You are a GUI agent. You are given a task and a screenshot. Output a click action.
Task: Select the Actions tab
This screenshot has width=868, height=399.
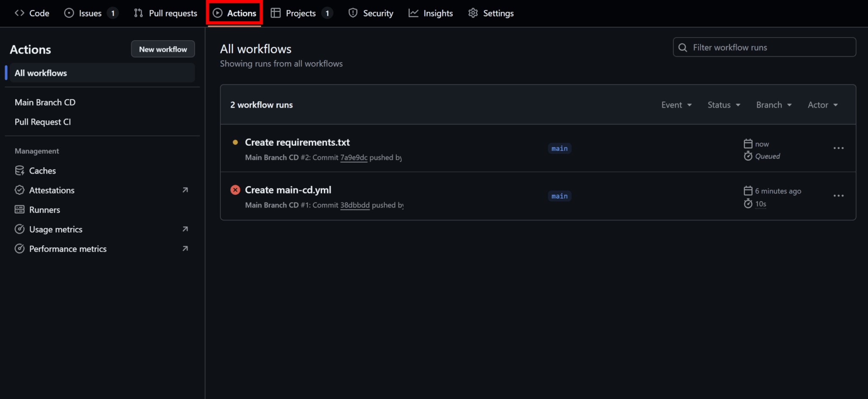234,13
